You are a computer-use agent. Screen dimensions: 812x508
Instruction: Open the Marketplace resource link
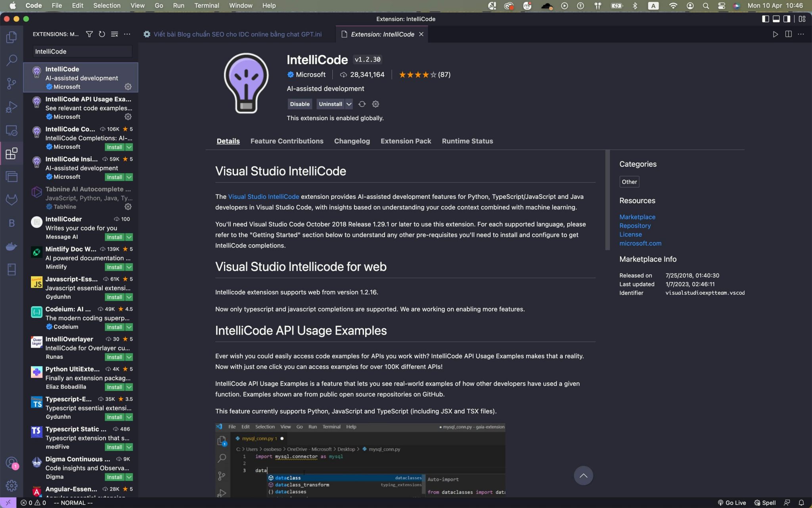637,217
